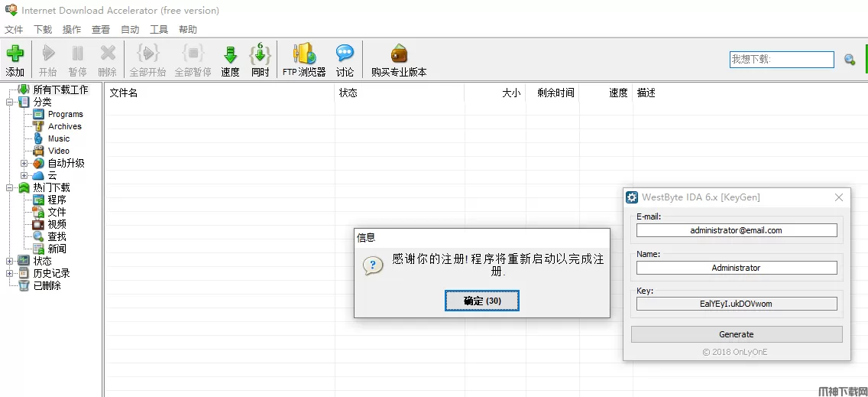Open the 帮助 menu
Viewport: 868px width, 397px height.
(188, 29)
